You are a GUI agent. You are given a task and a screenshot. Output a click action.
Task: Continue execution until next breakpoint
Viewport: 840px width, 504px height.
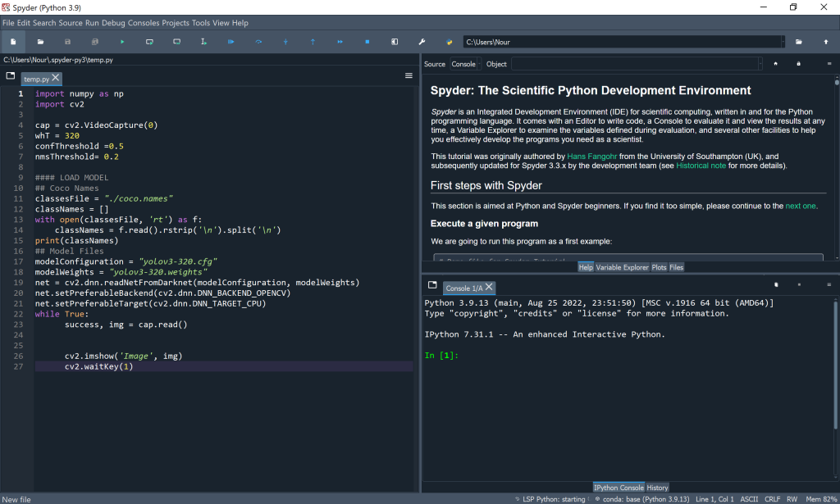pos(340,42)
